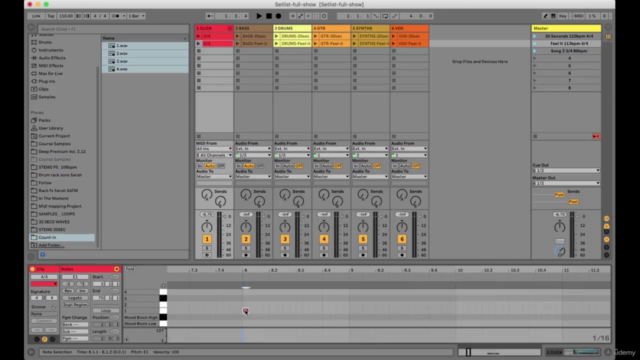Viewport: 640px width, 360px height.
Task: Select Plug-Ins category in browser
Action: point(47,81)
